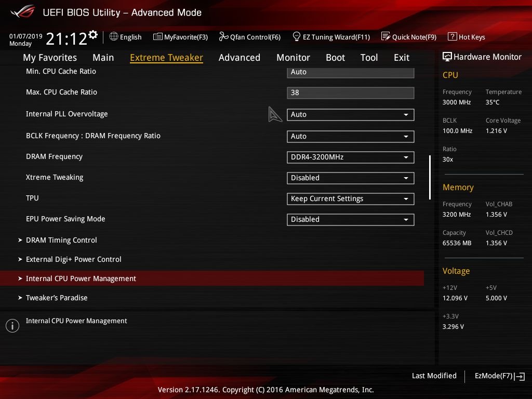Click CPU temperature value 35°C

pos(493,102)
